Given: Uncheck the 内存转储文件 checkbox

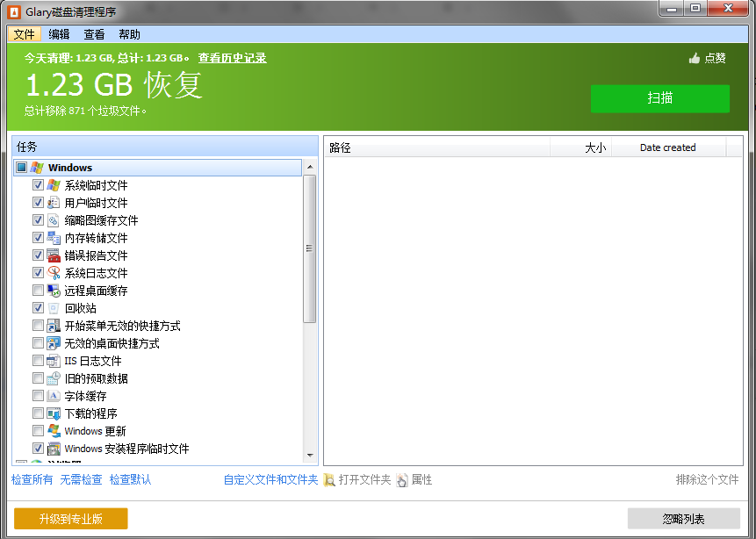Looking at the screenshot, I should coord(38,237).
